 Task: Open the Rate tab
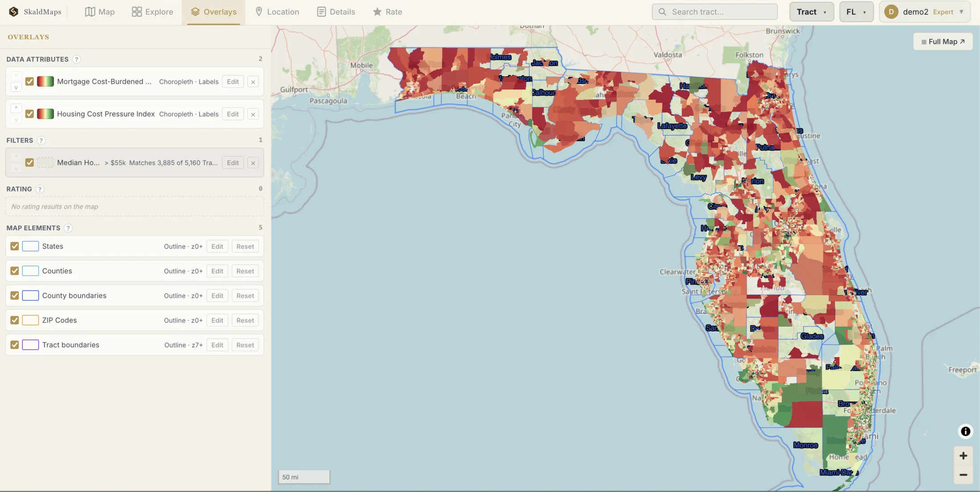click(x=388, y=12)
